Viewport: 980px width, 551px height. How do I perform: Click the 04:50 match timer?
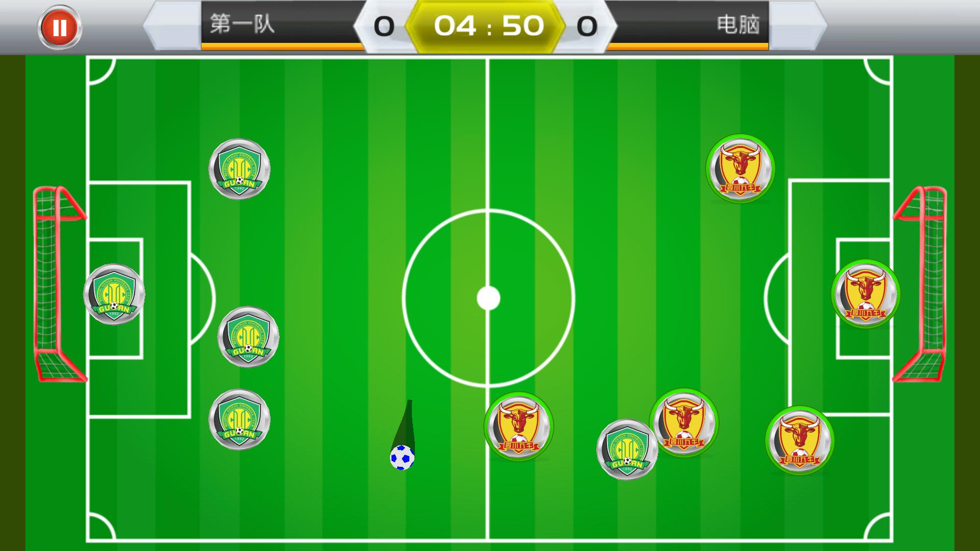point(488,26)
